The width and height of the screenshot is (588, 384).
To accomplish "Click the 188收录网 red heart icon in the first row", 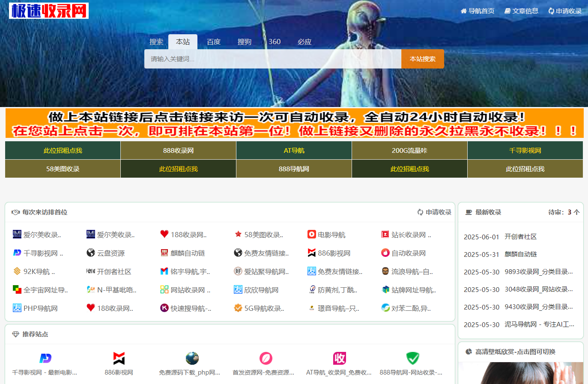I will tap(164, 234).
